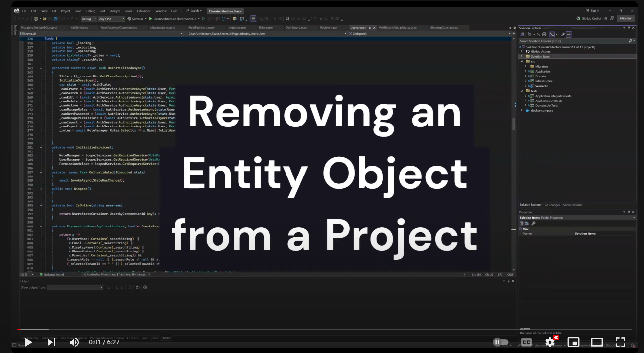Open the Tools menu
The image size is (644, 353).
[128, 11]
